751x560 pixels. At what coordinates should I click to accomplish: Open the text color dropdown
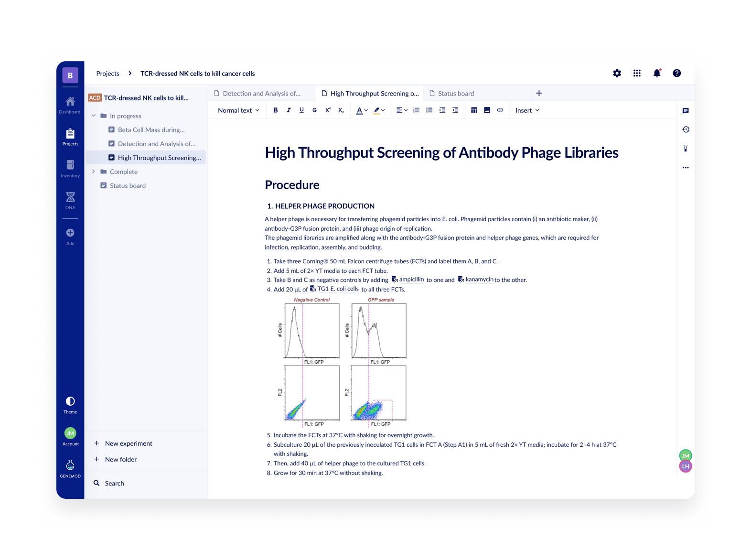coord(362,110)
